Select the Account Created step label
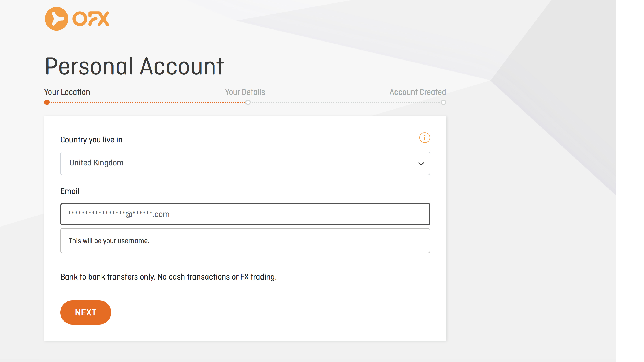The height and width of the screenshot is (362, 644). (418, 92)
